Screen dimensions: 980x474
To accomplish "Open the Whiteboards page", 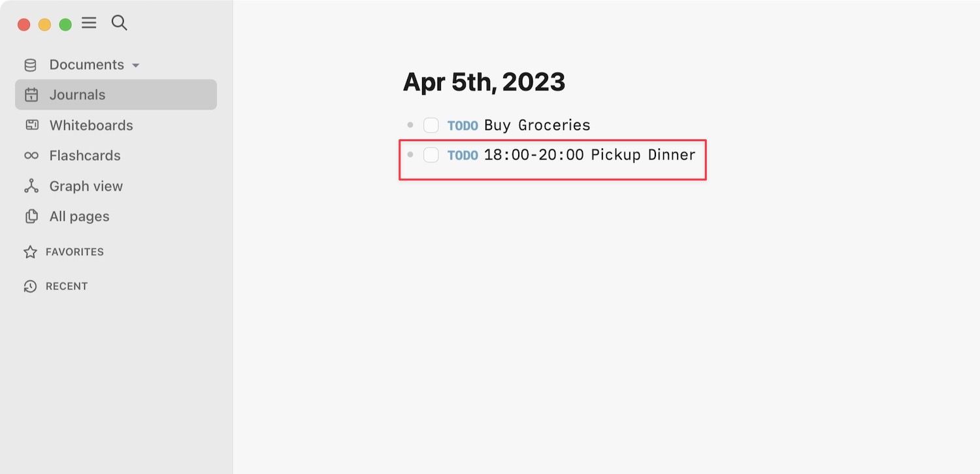I will (91, 125).
